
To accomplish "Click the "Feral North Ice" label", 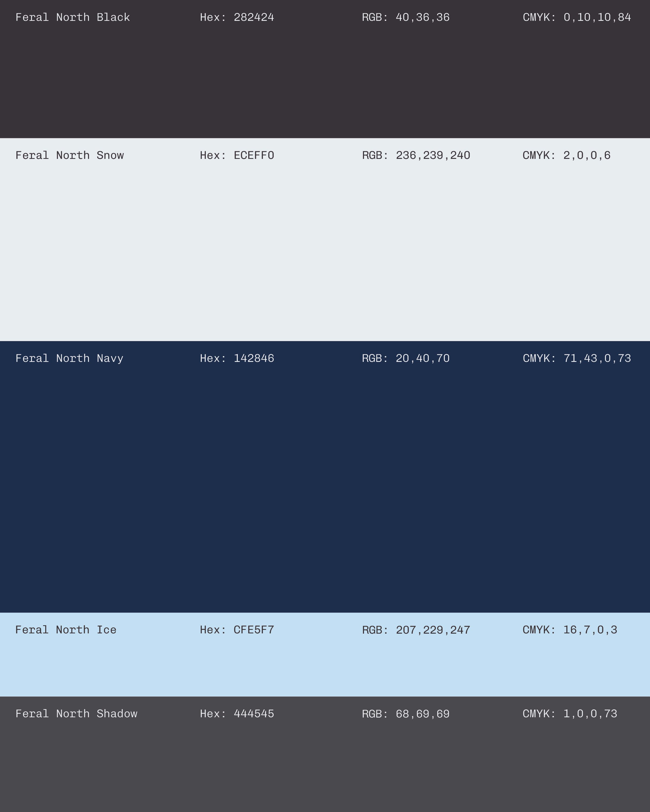I will 66,630.
